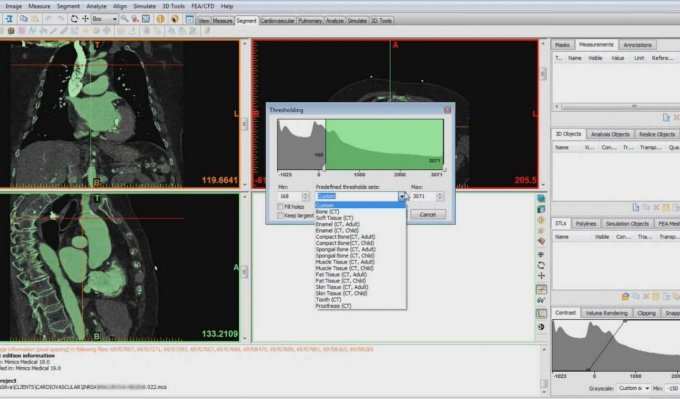680x399 pixels.
Task: Click Max threshold value field
Action: pyautogui.click(x=423, y=196)
